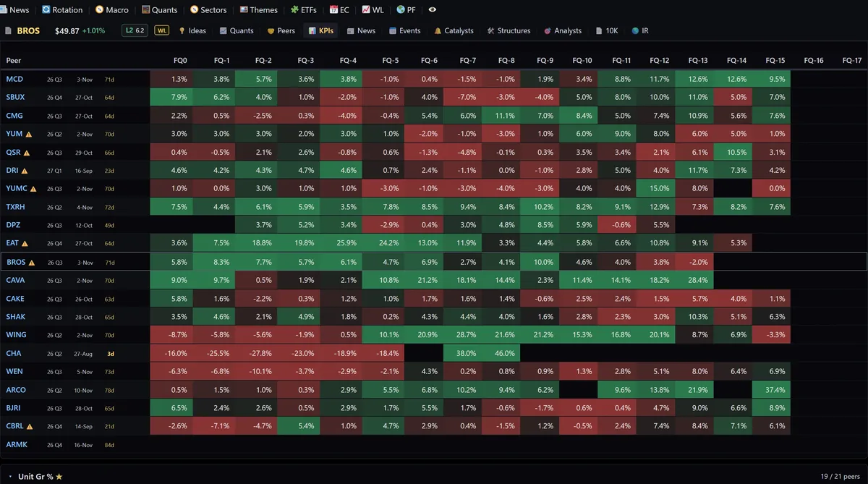868x484 pixels.
Task: Click ARCO's 37.4% cell in FQ-15
Action: [x=772, y=390]
